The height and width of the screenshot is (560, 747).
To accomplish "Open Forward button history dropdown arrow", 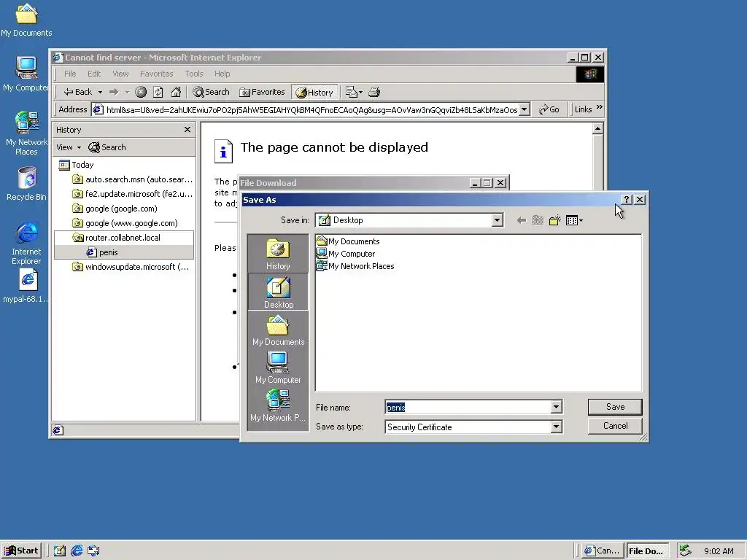I will (x=127, y=92).
